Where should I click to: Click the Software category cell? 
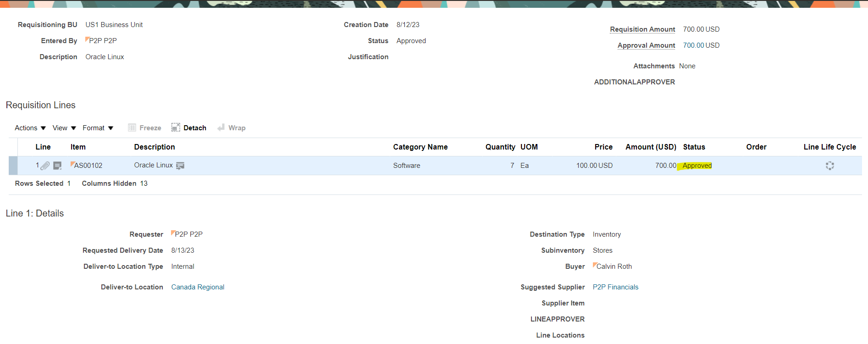click(406, 166)
